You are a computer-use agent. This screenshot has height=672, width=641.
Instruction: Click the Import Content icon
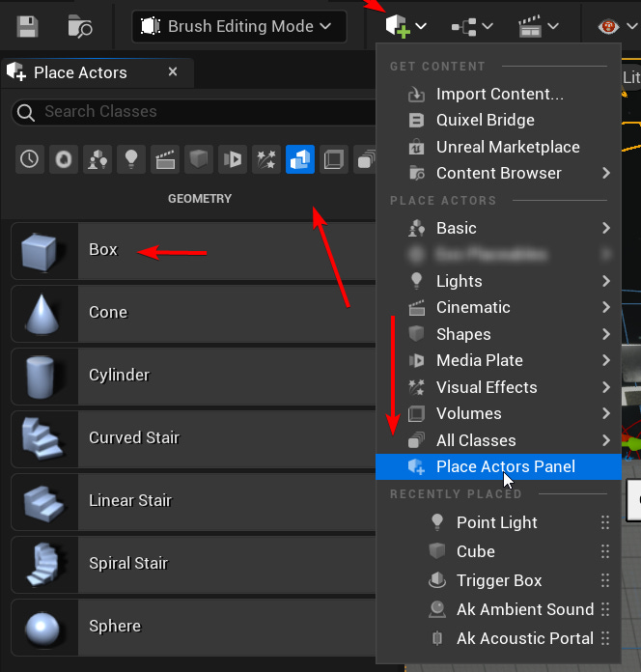coord(416,94)
